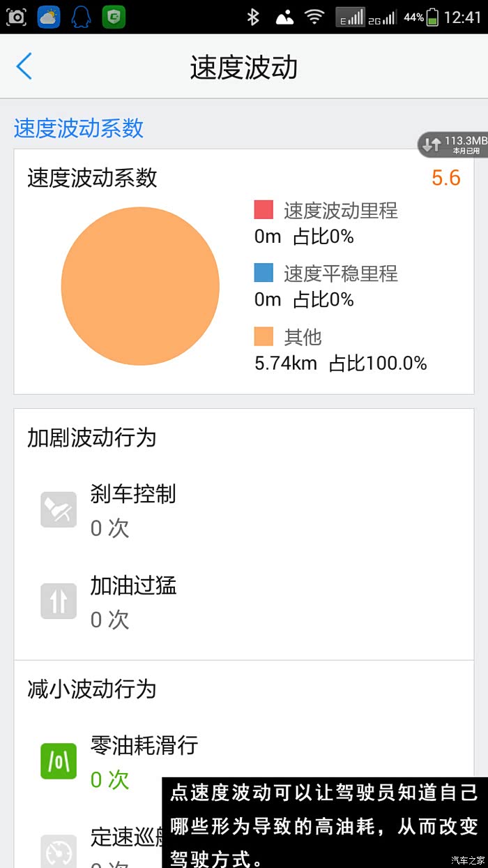Image resolution: width=488 pixels, height=868 pixels.
Task: Tap the green shield notification icon
Action: tap(114, 17)
